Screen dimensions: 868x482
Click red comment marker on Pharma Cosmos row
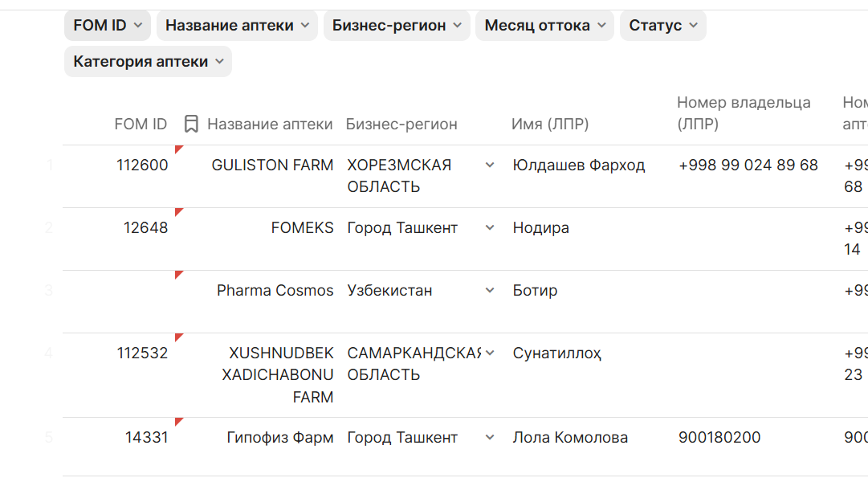point(178,274)
